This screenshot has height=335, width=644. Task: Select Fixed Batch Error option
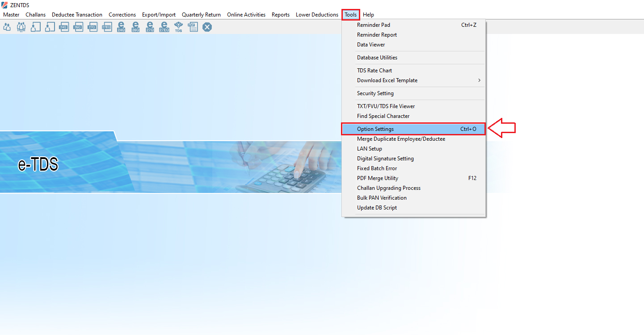click(x=414, y=168)
